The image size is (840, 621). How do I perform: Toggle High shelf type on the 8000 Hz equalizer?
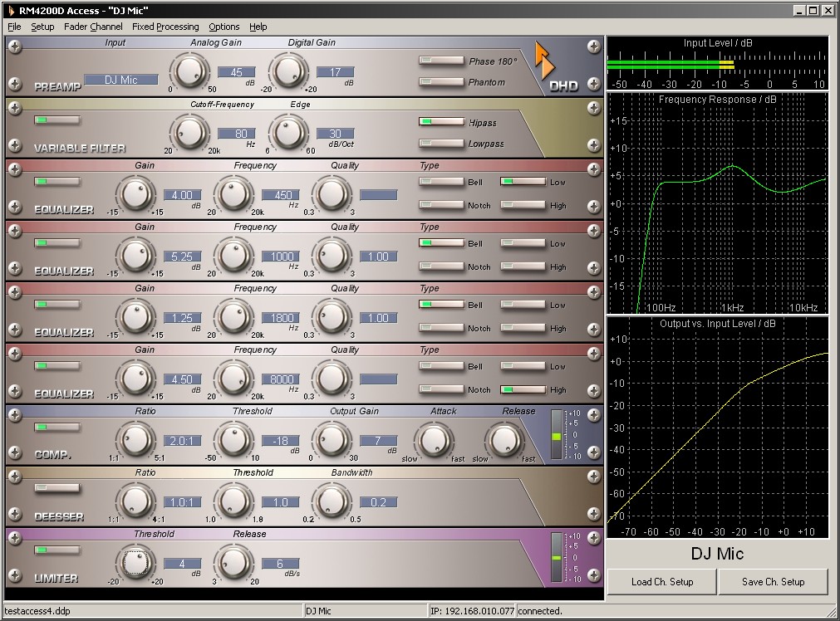click(523, 389)
